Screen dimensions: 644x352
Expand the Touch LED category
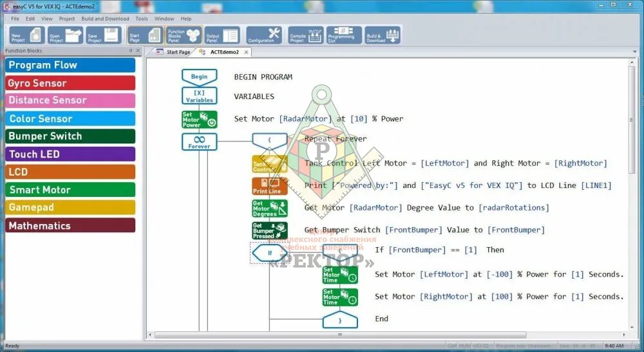pos(70,154)
